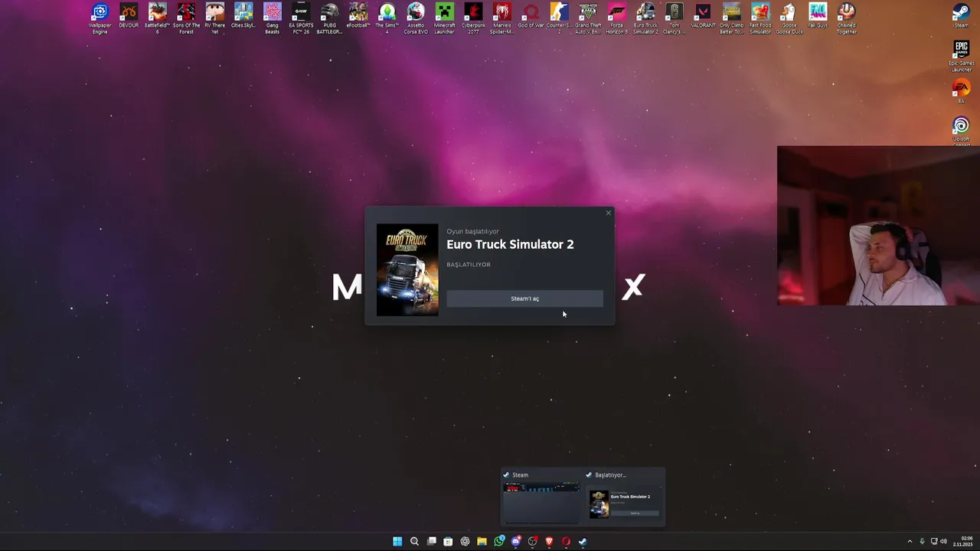
Task: Select the eFootball desktop shortcut
Action: pos(358,17)
